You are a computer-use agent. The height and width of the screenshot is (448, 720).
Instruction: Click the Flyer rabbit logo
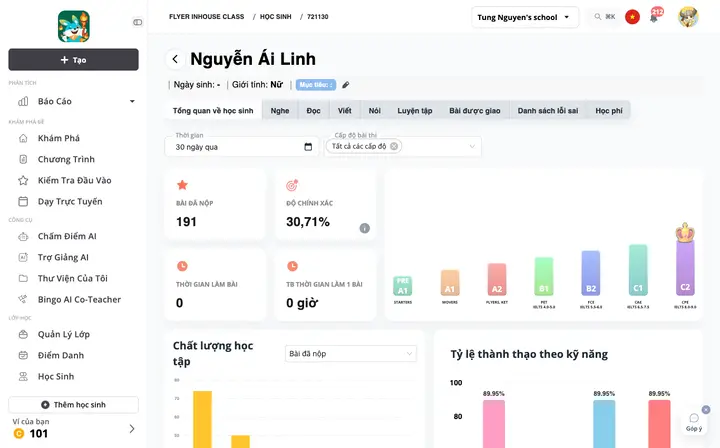[x=73, y=27]
